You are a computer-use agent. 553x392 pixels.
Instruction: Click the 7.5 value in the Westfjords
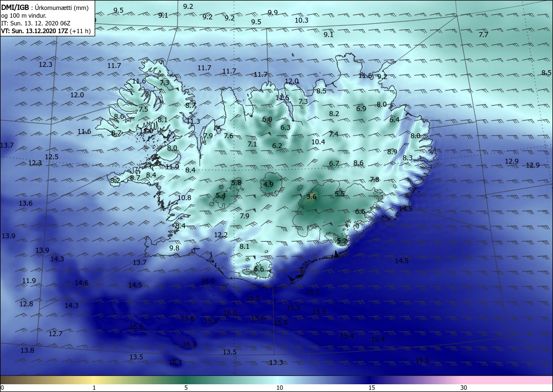(143, 109)
